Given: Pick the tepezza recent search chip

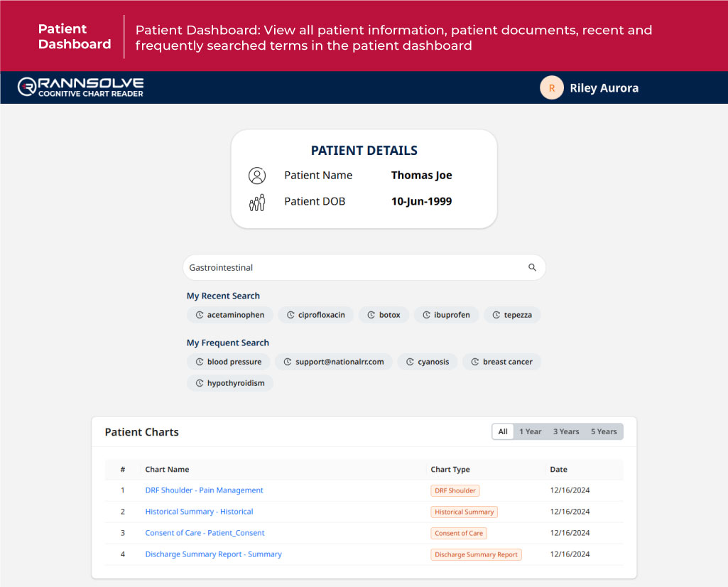Looking at the screenshot, I should pos(511,315).
